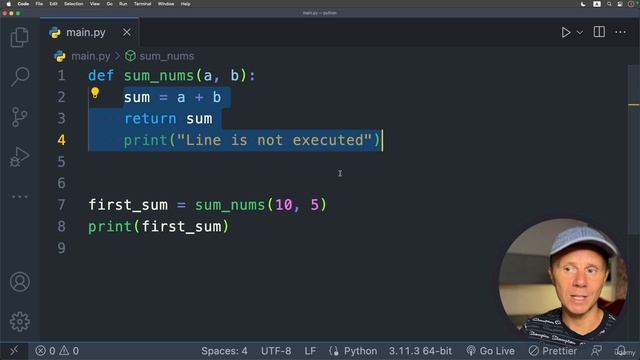
Task: Open the Search view in activity bar
Action: pos(20,76)
